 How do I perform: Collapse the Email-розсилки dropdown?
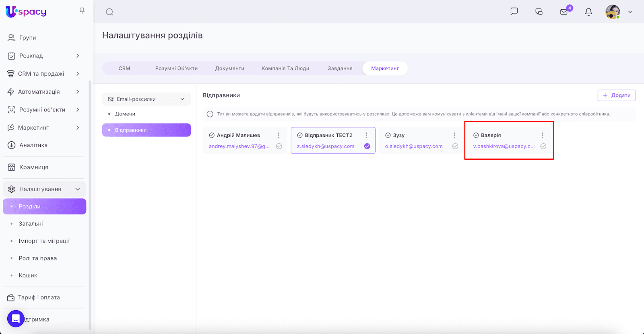tap(182, 99)
